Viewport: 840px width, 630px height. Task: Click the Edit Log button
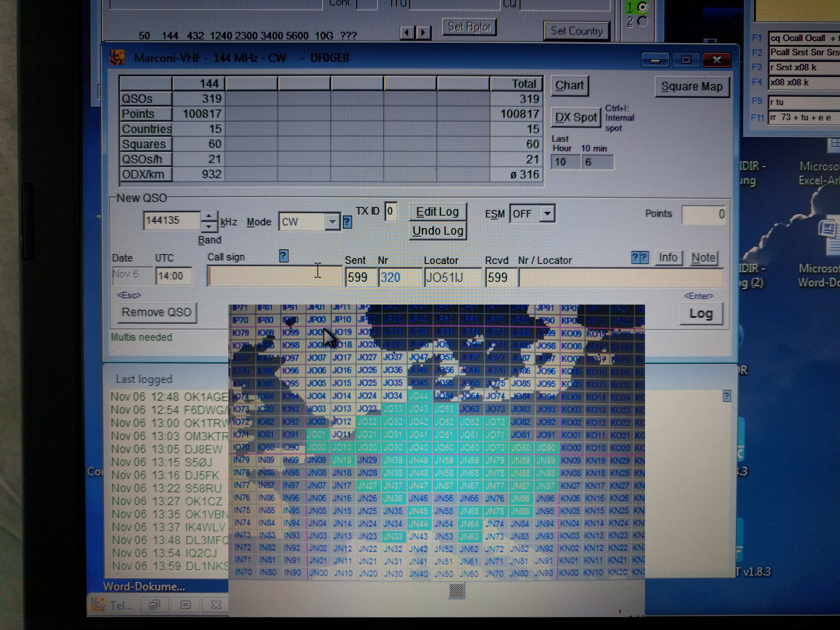click(x=437, y=212)
